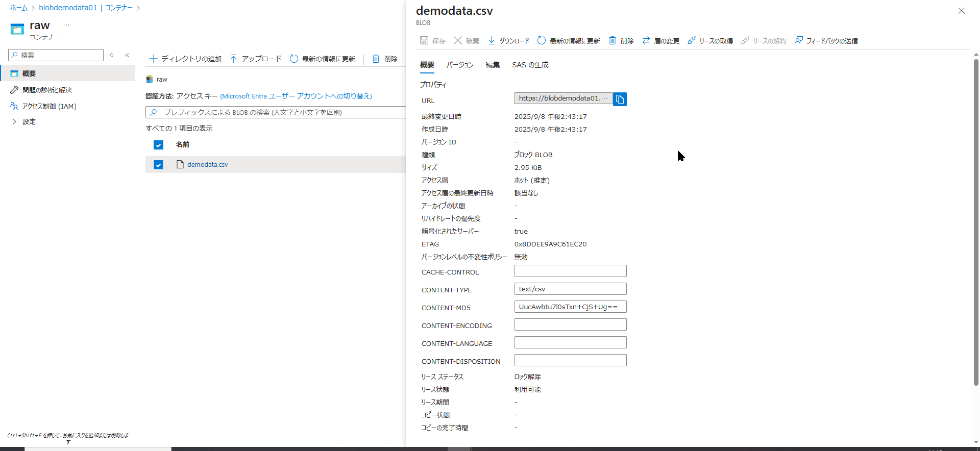980x451 pixels.
Task: Open blobdemodata01 containers breadcrumb link
Action: click(x=85, y=8)
